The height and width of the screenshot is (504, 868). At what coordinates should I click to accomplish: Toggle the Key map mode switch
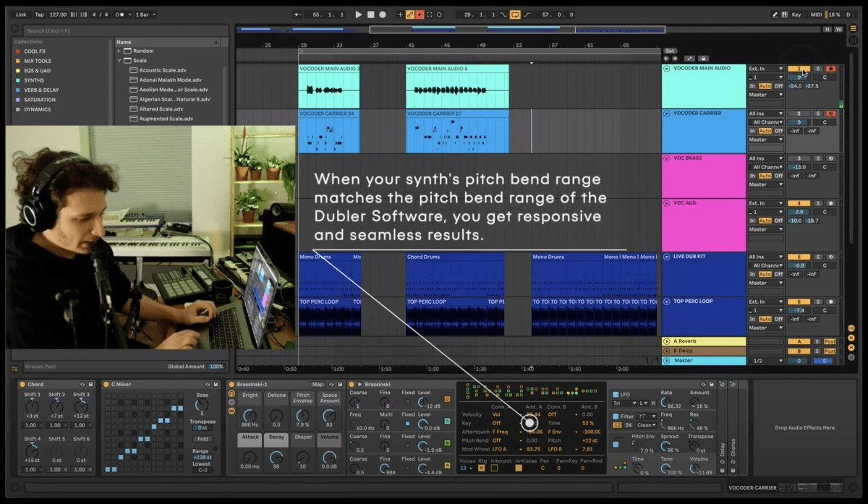point(796,14)
